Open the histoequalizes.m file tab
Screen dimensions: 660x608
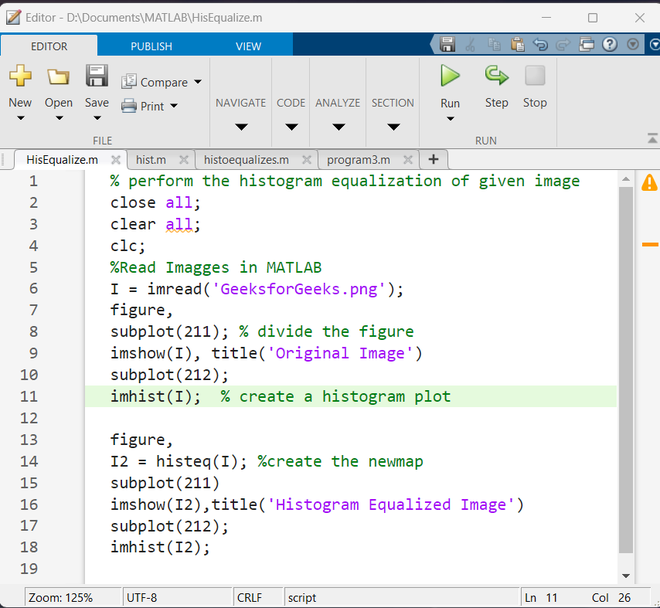coord(245,159)
